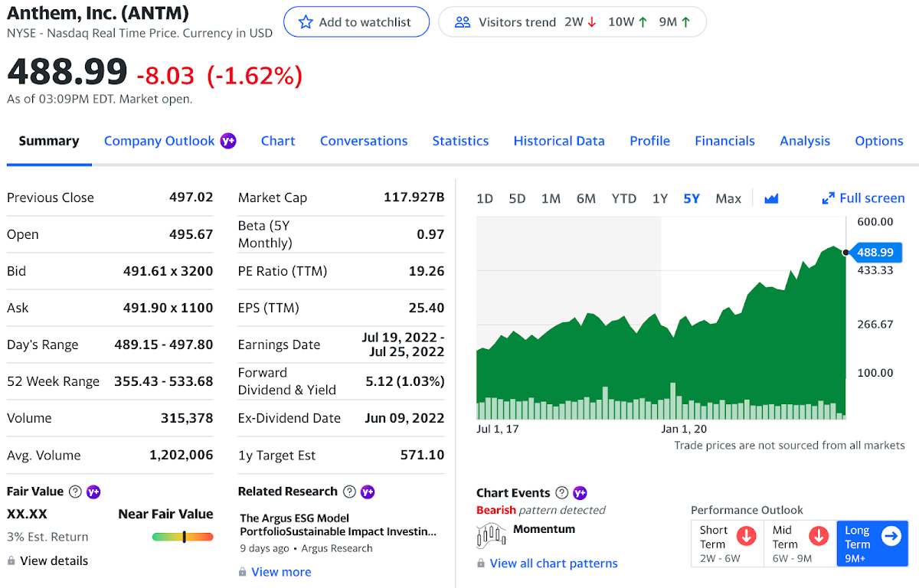Click the 1y Target Est value 571.10
919x588 pixels.
[422, 455]
